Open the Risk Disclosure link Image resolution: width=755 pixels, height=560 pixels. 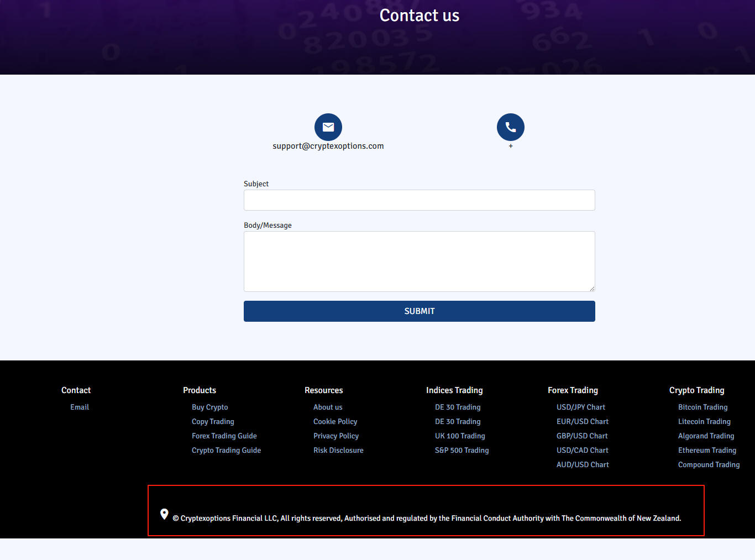point(338,451)
